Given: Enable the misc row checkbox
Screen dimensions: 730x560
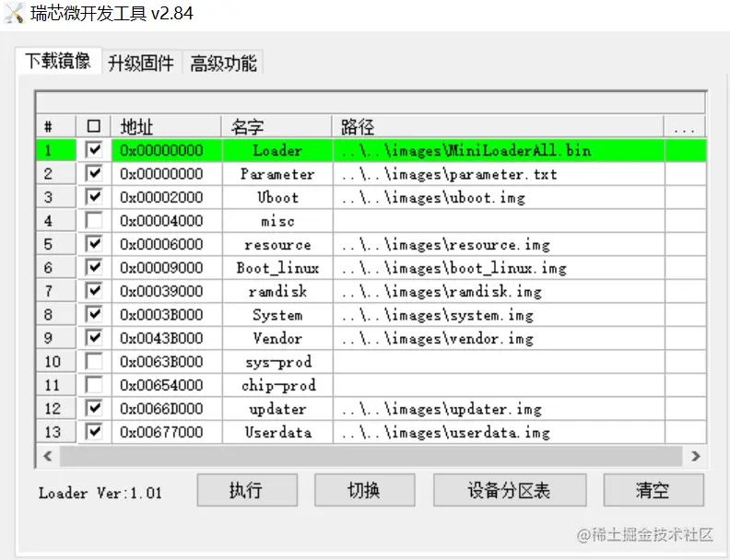Looking at the screenshot, I should point(94,220).
